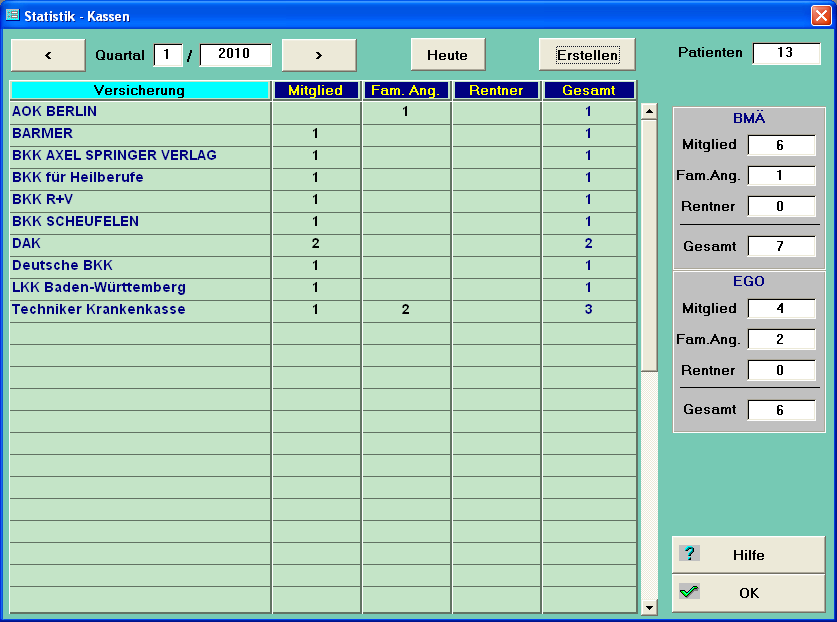Click Techniker Krankenkasse Gesamt value 3
This screenshot has width=837, height=622.
point(589,309)
